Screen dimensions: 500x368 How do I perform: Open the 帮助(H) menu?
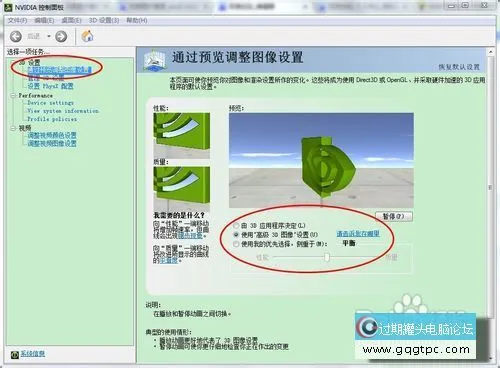[x=137, y=20]
